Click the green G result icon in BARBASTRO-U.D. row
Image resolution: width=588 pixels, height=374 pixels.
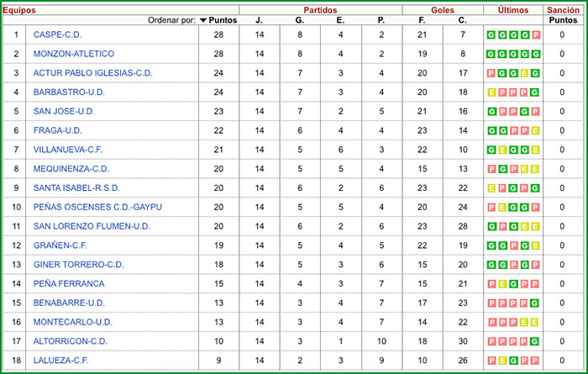tap(535, 92)
